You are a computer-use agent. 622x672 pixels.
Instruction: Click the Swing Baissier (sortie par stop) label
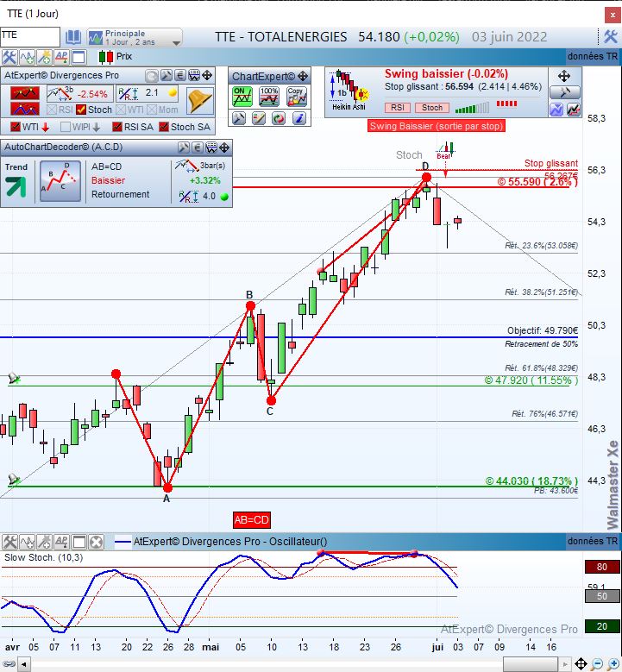point(436,126)
